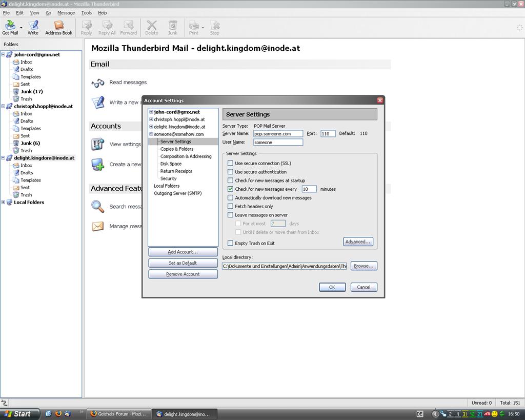Collapse delight.kingdom@inode.at in Folders pane
The width and height of the screenshot is (525, 420).
[x=3, y=157]
